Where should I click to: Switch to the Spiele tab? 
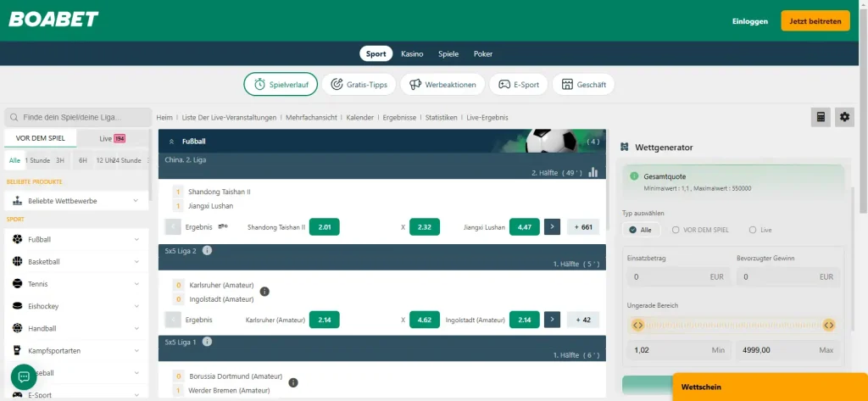pos(448,53)
